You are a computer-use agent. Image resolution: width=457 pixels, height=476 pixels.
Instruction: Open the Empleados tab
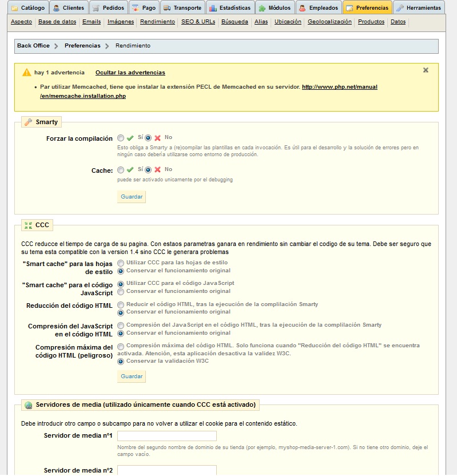pos(319,7)
